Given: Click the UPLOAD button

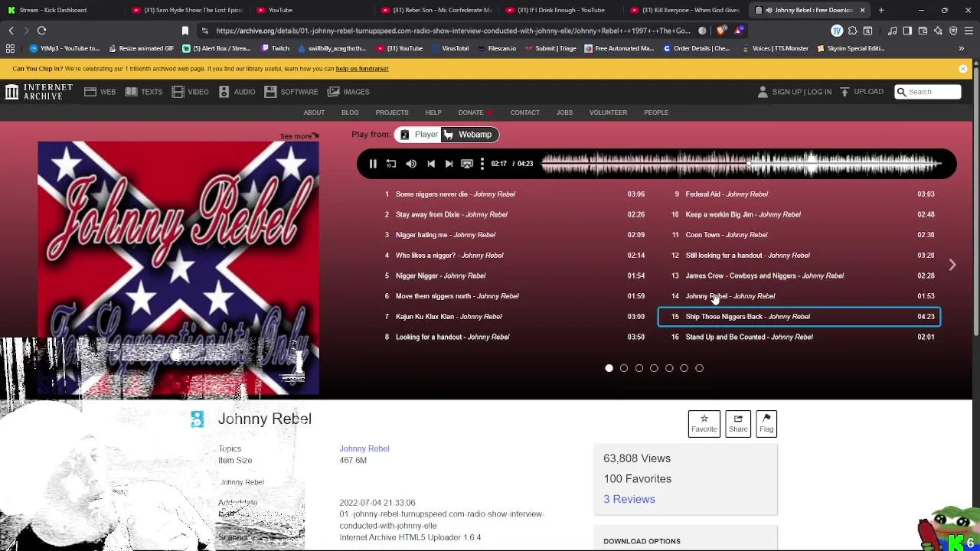Looking at the screenshot, I should coord(861,92).
